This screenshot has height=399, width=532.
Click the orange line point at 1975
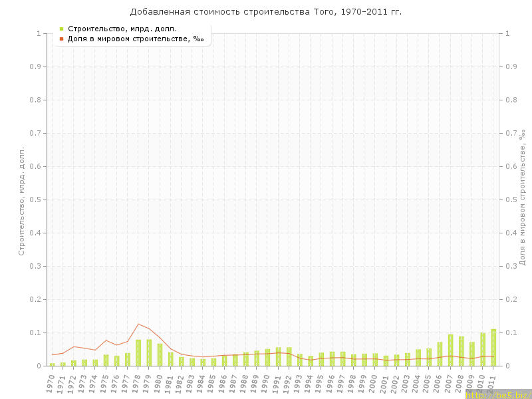pyautogui.click(x=106, y=340)
